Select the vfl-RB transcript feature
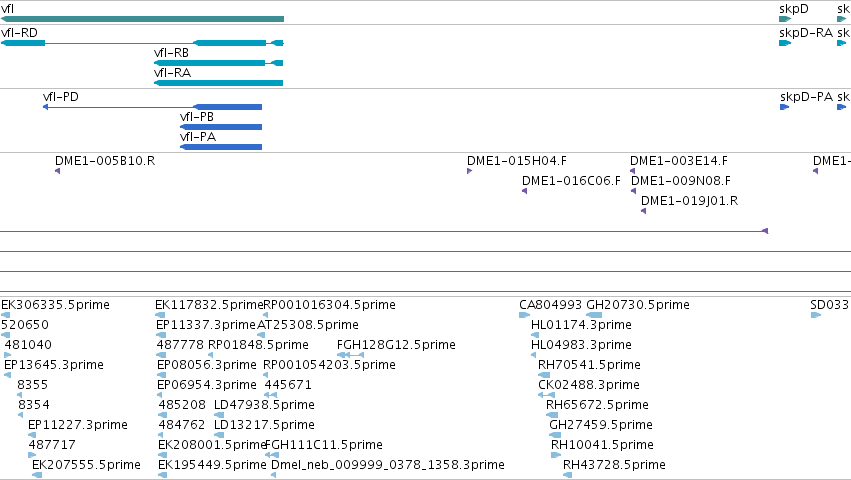The width and height of the screenshot is (851, 480). pos(219,63)
